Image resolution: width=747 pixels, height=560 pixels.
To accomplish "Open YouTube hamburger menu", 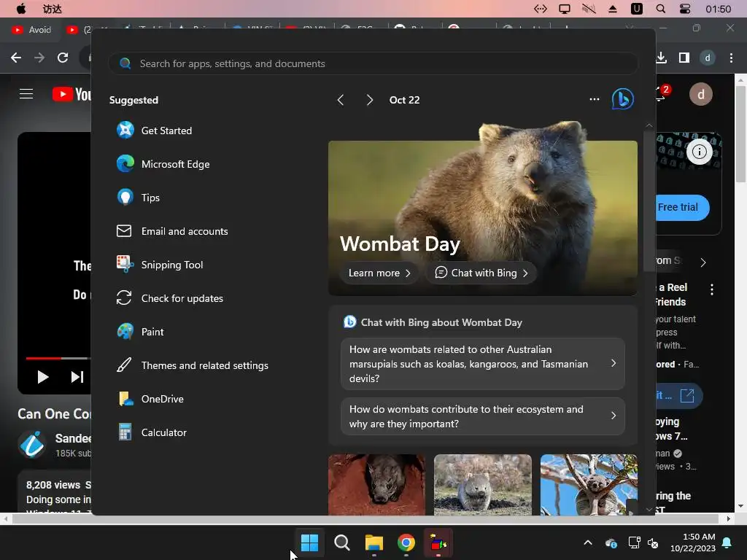I will coord(26,94).
